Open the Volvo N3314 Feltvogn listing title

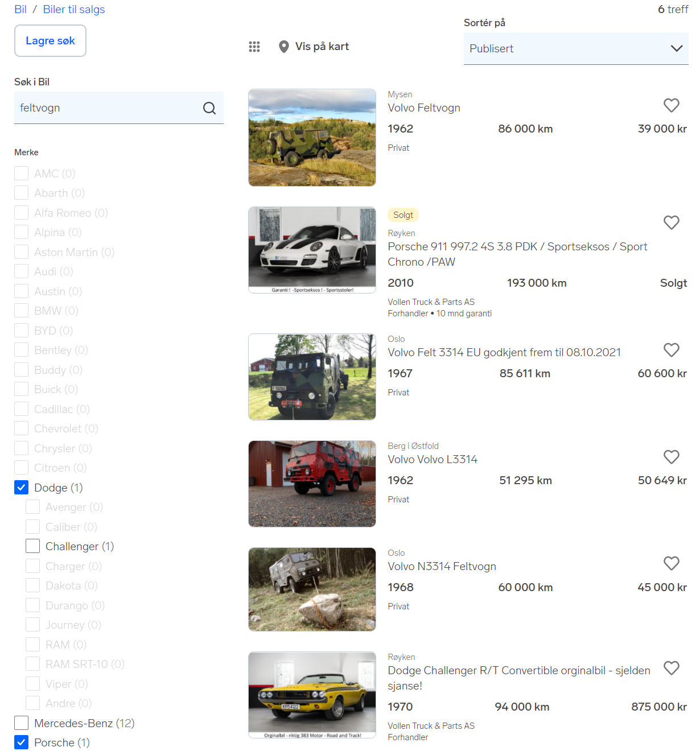coord(442,567)
